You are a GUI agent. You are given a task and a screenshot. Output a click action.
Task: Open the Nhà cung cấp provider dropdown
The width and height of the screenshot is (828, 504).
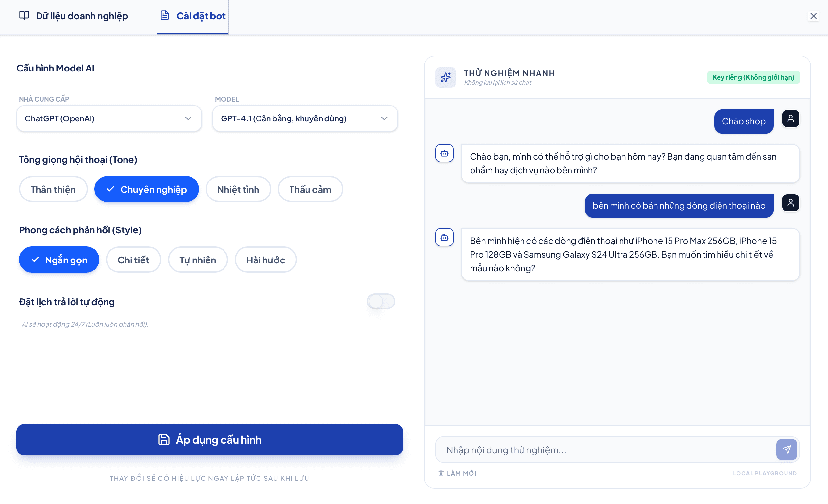tap(109, 118)
